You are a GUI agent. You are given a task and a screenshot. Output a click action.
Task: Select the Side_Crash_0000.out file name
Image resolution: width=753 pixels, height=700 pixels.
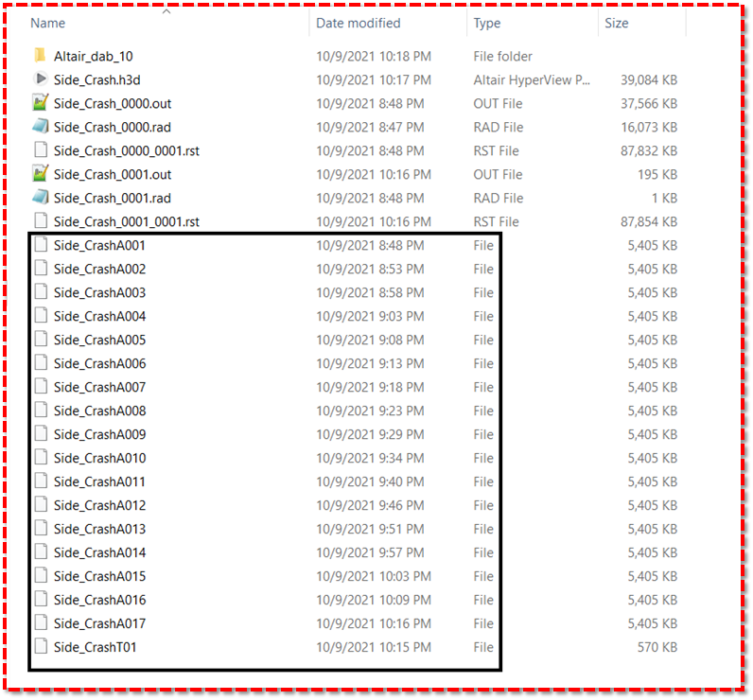113,104
